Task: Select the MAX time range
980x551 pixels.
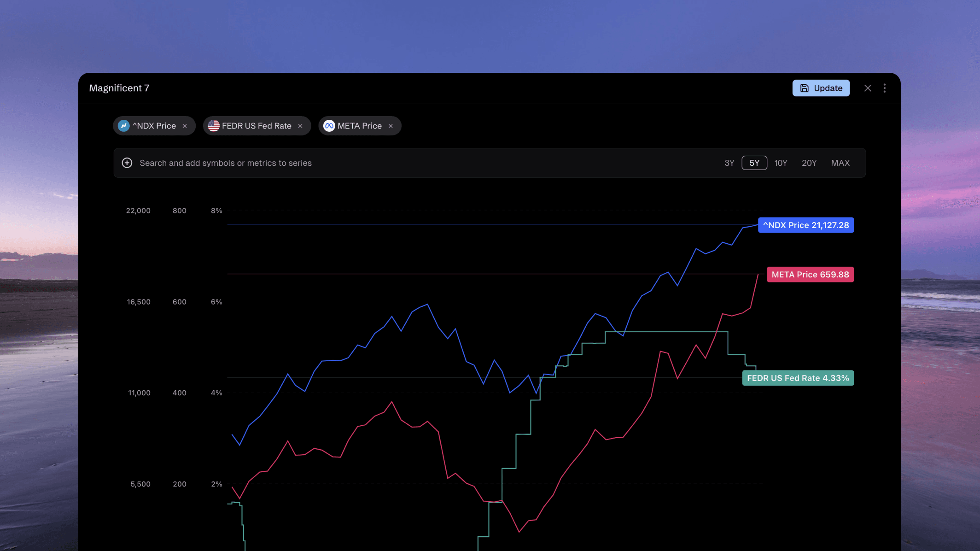Action: [x=840, y=163]
